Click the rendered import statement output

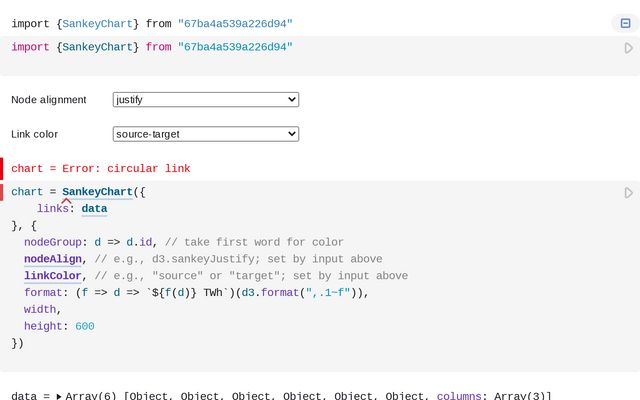tap(152, 23)
